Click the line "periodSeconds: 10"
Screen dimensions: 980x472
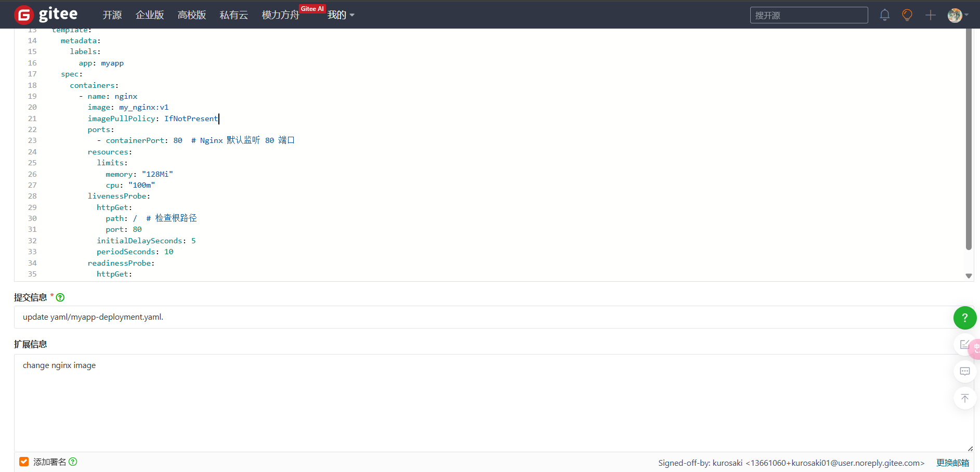[135, 252]
